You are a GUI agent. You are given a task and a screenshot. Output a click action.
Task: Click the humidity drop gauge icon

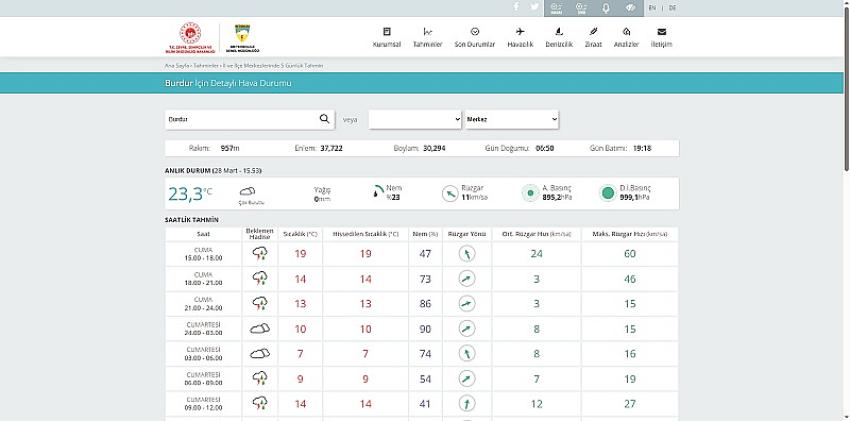tap(378, 192)
